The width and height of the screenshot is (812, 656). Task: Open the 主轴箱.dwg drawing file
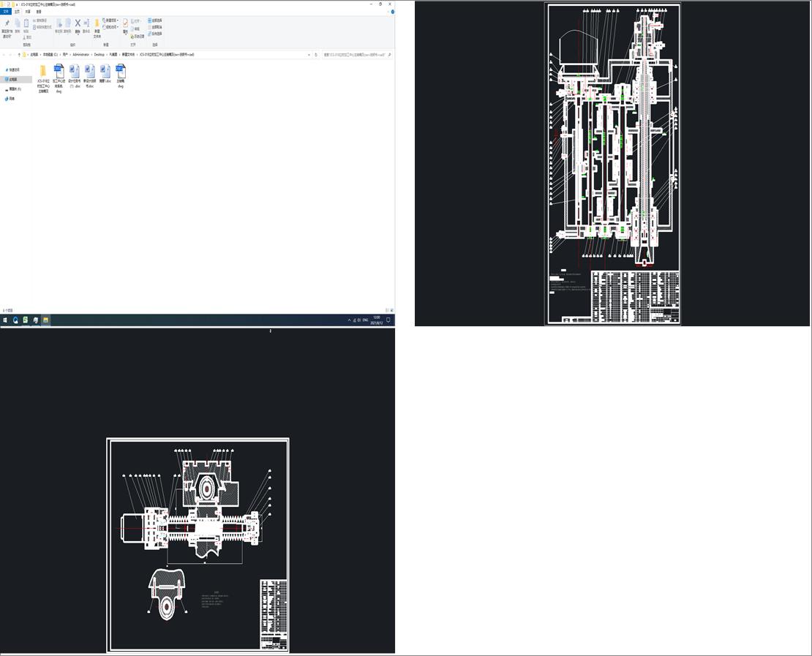tap(120, 75)
